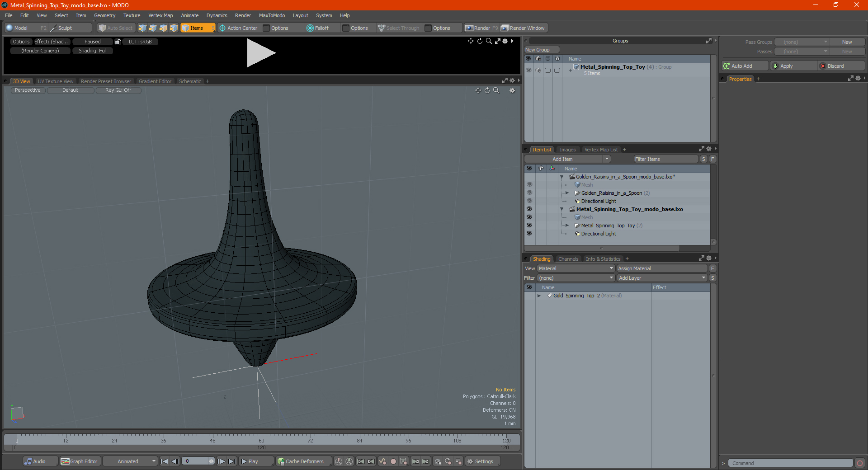Screen dimensions: 868x470
Task: Expand Golden_Raisins_in_a_Spoon item
Action: coord(567,193)
